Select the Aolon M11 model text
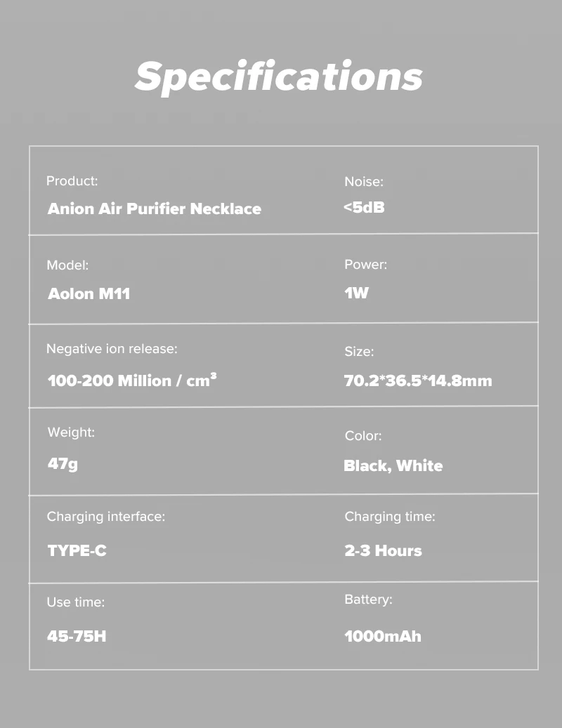 [x=89, y=293]
